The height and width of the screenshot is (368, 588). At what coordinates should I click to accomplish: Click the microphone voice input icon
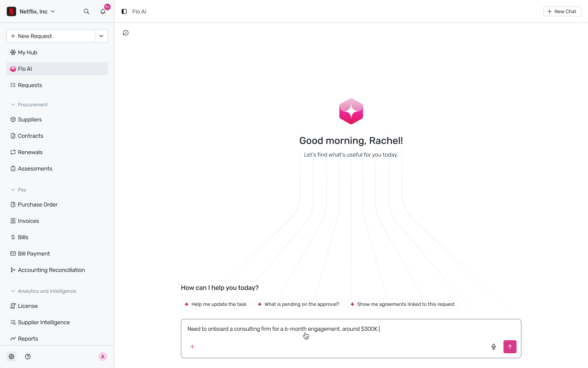[x=494, y=347]
